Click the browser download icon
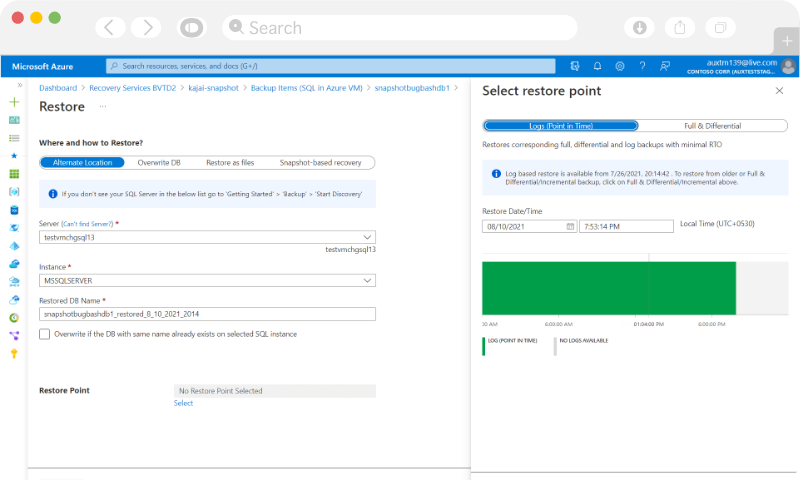Image resolution: width=800 pixels, height=480 pixels. (x=639, y=28)
